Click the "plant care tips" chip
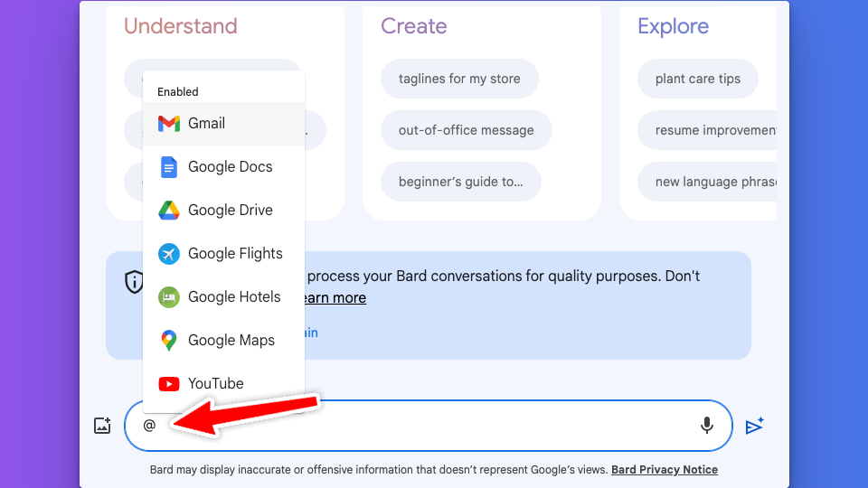 (x=697, y=79)
